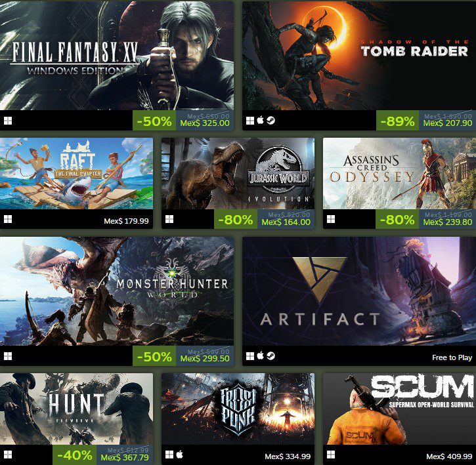This screenshot has height=465, width=476.
Task: Click Mex$ 164.00 Jurassic World price
Action: (286, 222)
